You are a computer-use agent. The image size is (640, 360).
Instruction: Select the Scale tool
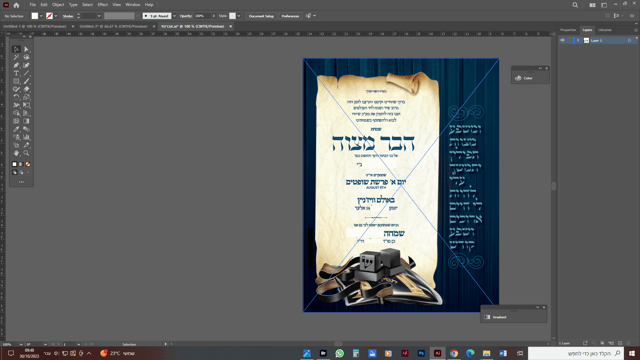(x=27, y=97)
